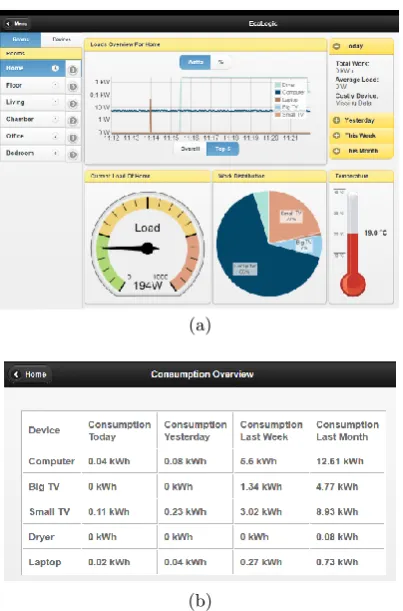Click the power icon beside Living

point(73,104)
